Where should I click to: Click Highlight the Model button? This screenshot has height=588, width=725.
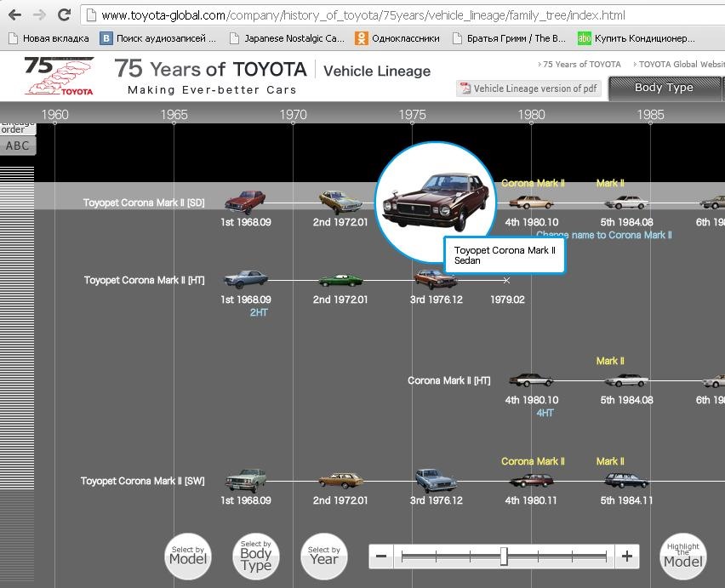pos(683,557)
